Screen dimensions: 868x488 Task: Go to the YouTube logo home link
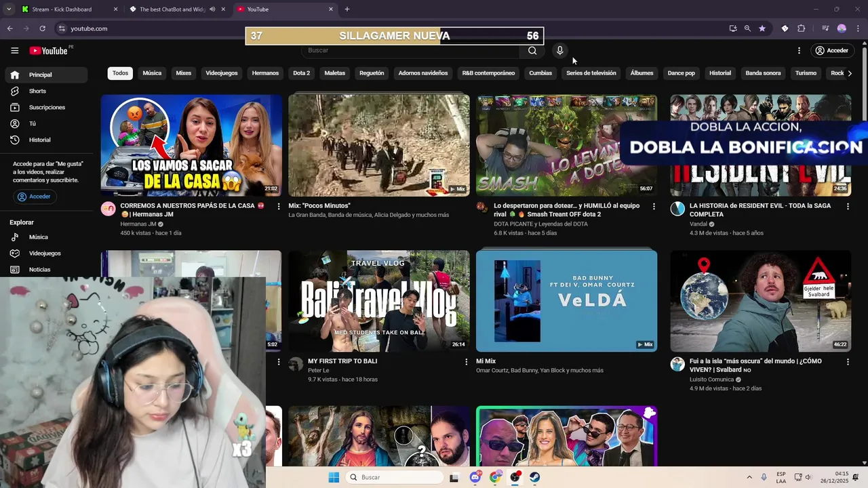click(48, 51)
